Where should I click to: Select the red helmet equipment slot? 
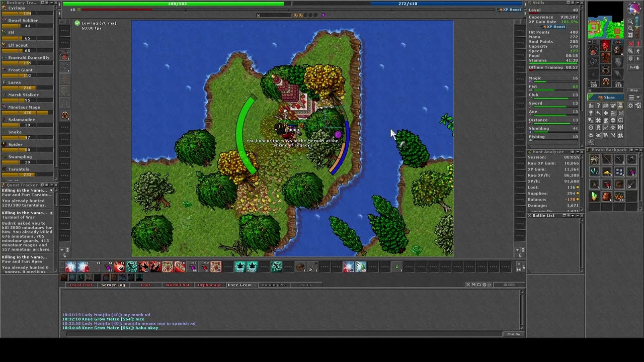coord(606,46)
